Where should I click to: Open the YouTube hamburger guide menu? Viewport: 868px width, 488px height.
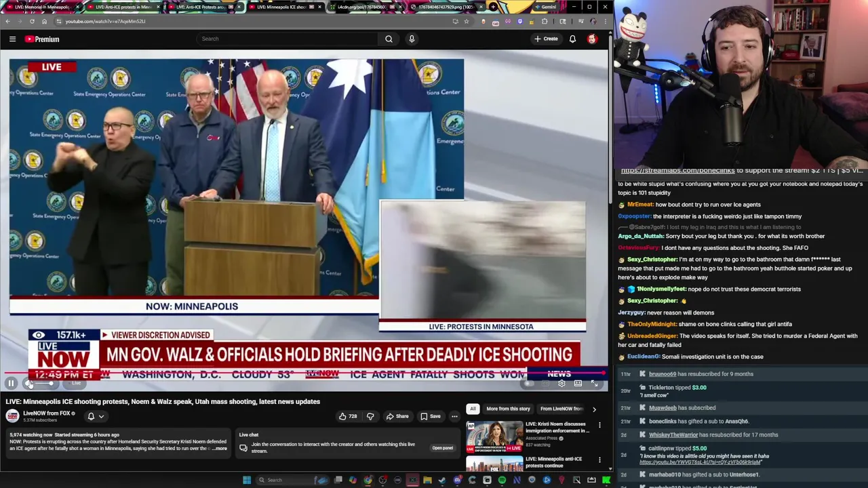12,39
